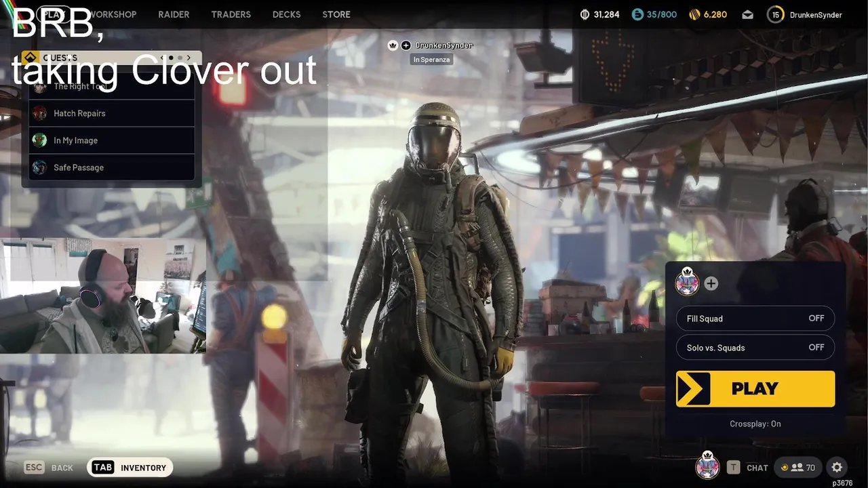Click the 'In Speranza' status label

tap(431, 60)
